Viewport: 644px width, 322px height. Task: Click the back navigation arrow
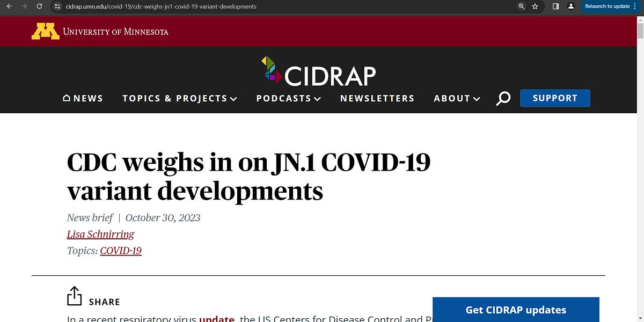click(x=9, y=6)
